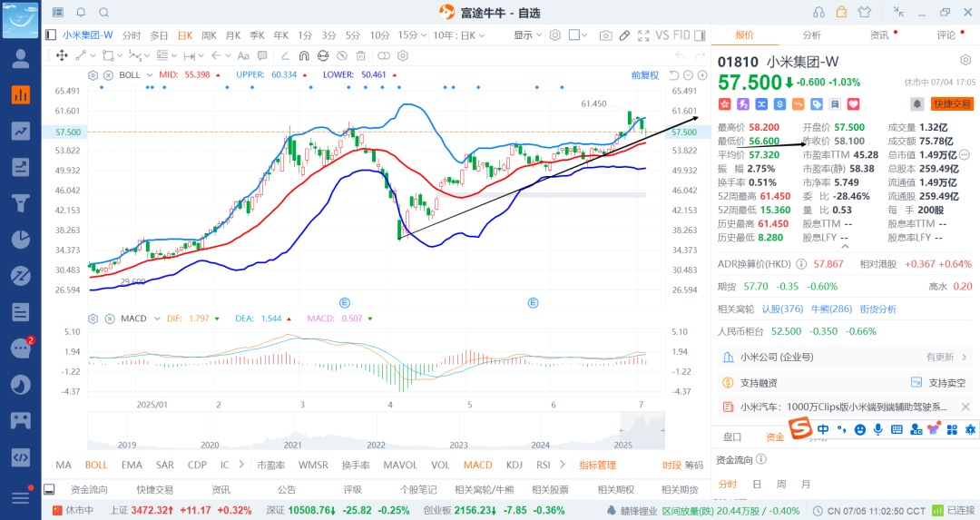Open the notifications bell in title bar
This screenshot has width=980, height=520.
(x=82, y=13)
